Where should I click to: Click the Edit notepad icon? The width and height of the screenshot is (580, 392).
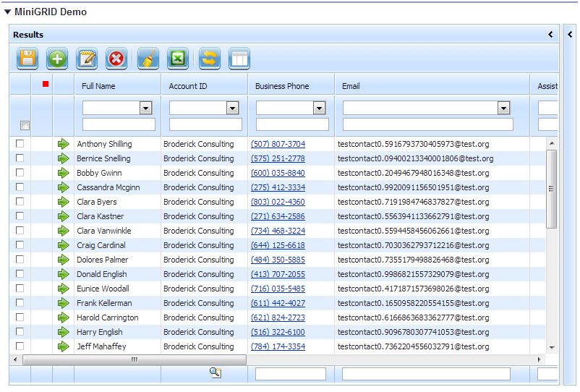87,59
